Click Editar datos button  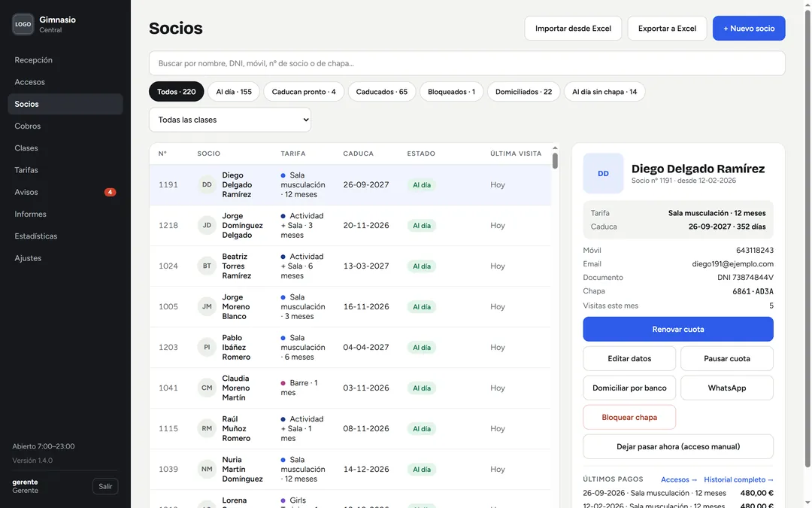tap(629, 359)
